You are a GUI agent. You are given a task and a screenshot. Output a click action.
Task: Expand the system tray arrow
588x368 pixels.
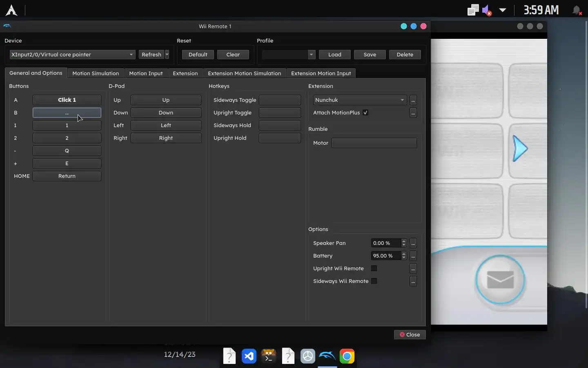point(503,10)
